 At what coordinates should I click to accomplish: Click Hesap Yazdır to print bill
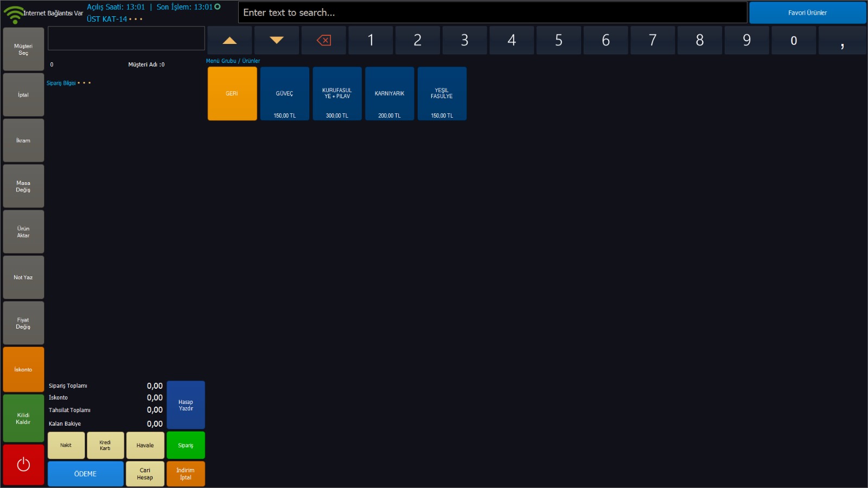(186, 405)
